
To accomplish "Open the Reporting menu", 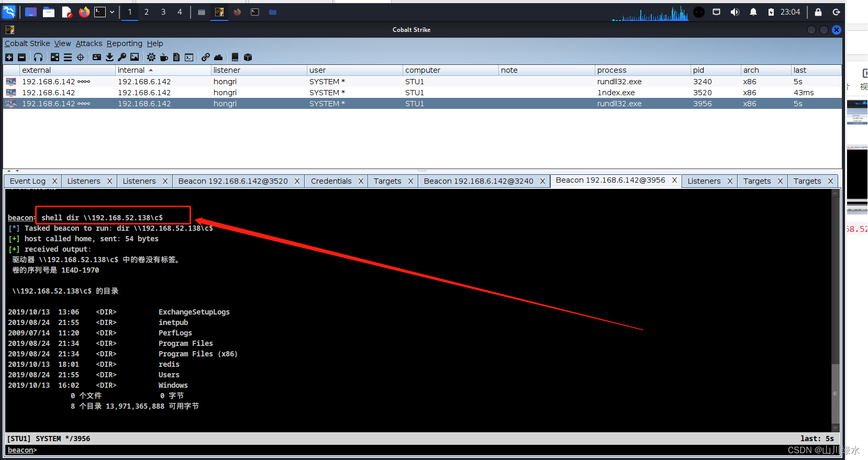I will (125, 43).
